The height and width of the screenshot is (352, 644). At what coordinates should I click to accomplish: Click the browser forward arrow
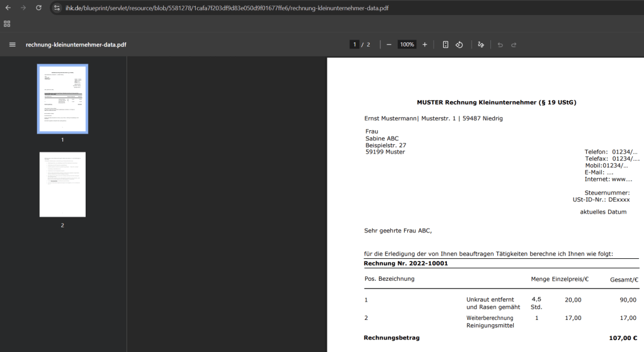point(23,8)
